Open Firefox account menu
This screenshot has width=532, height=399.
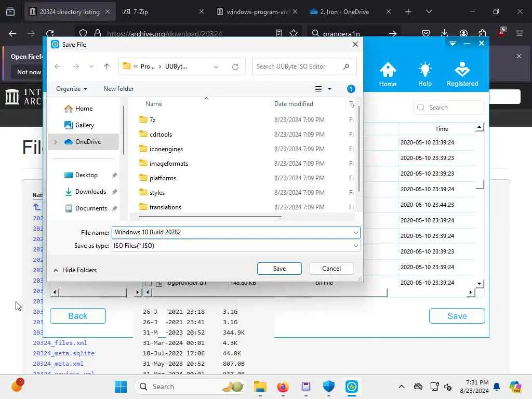(x=463, y=33)
